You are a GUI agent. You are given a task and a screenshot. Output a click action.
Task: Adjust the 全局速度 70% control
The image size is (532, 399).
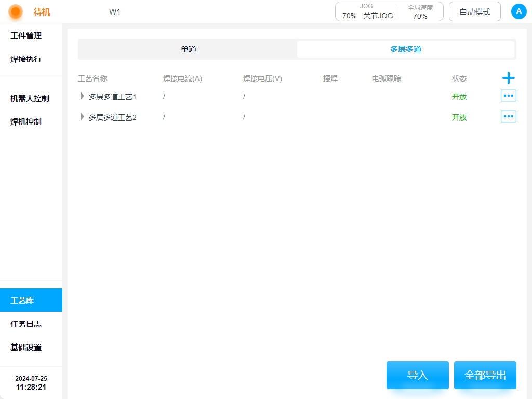[420, 11]
